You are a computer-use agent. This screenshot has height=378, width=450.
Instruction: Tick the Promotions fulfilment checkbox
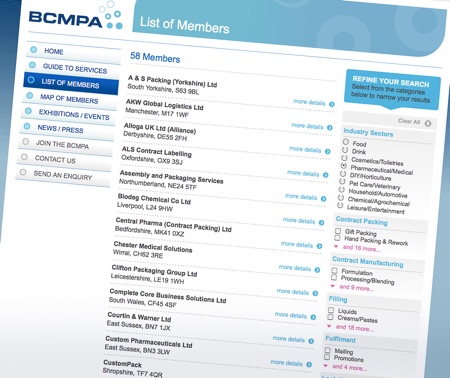(x=327, y=357)
